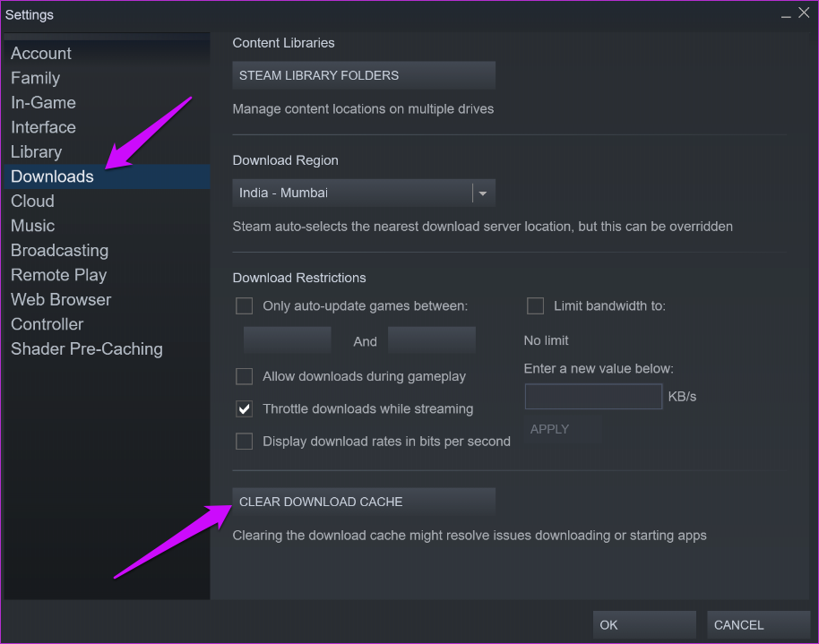Open the Download Region dropdown
The height and width of the screenshot is (644, 819).
point(364,193)
